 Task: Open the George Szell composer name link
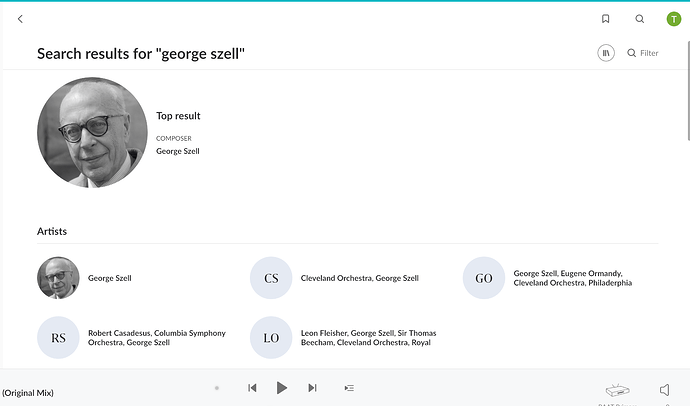click(178, 151)
